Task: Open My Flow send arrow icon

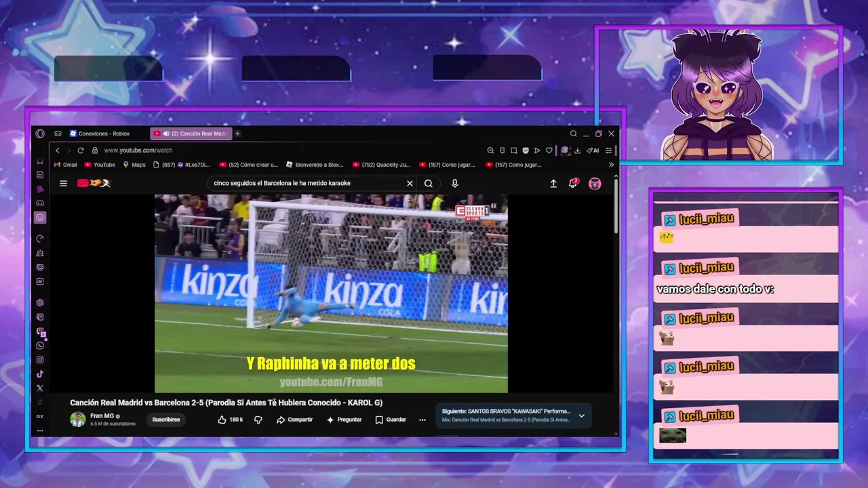Action: [537, 150]
